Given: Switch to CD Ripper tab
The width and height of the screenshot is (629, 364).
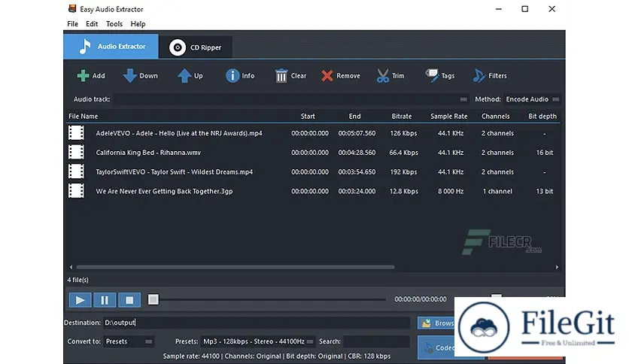Looking at the screenshot, I should pos(196,47).
